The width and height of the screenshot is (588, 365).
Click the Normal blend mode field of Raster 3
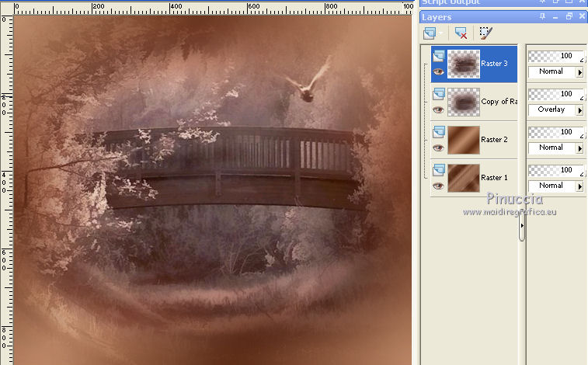coord(552,71)
